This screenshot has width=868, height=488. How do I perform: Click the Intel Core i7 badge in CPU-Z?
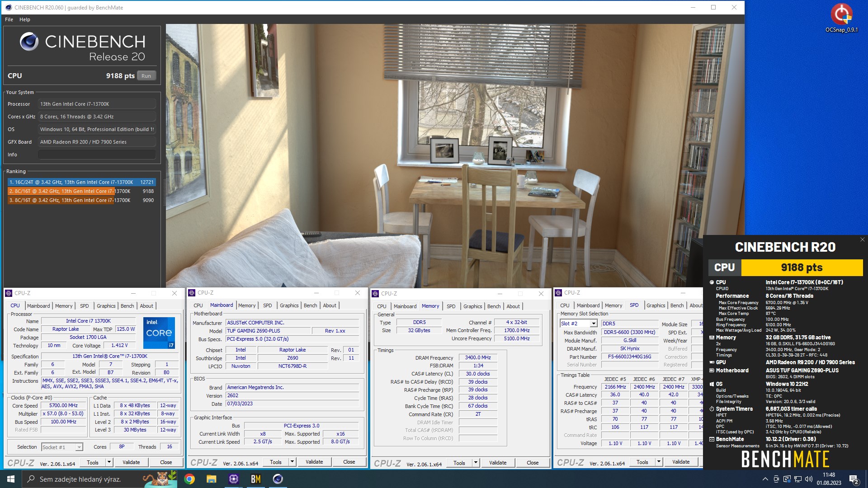tap(159, 333)
